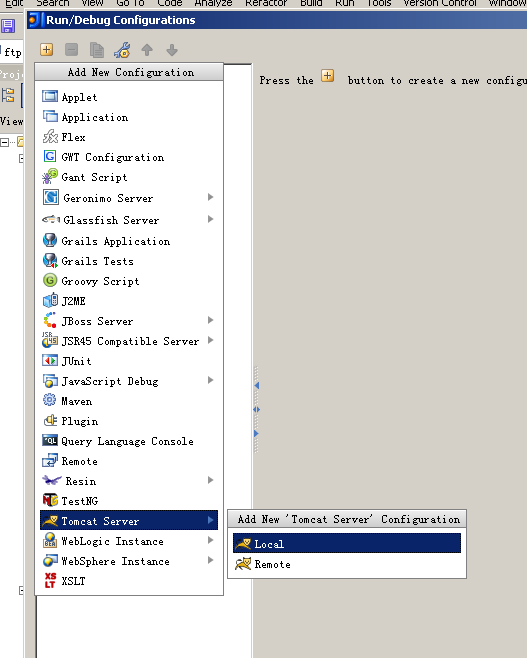527x658 pixels.
Task: Click the Move Up arrow icon
Action: point(147,50)
